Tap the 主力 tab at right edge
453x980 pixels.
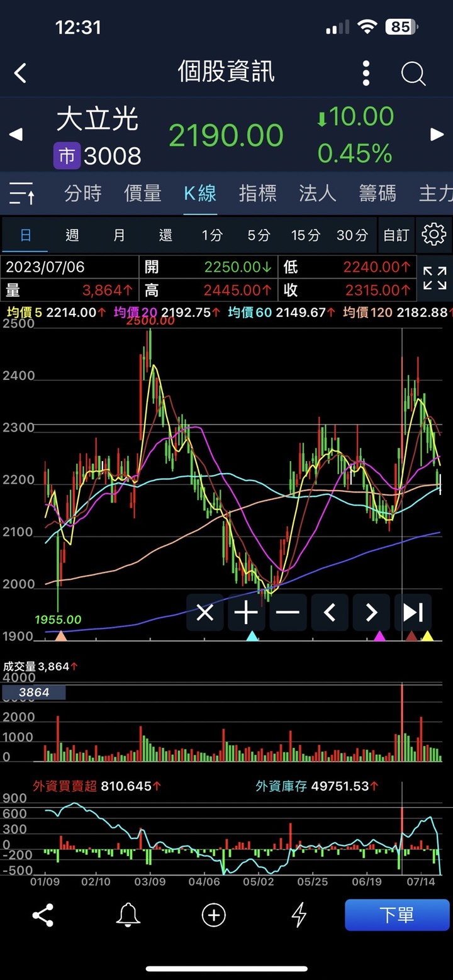(x=436, y=193)
